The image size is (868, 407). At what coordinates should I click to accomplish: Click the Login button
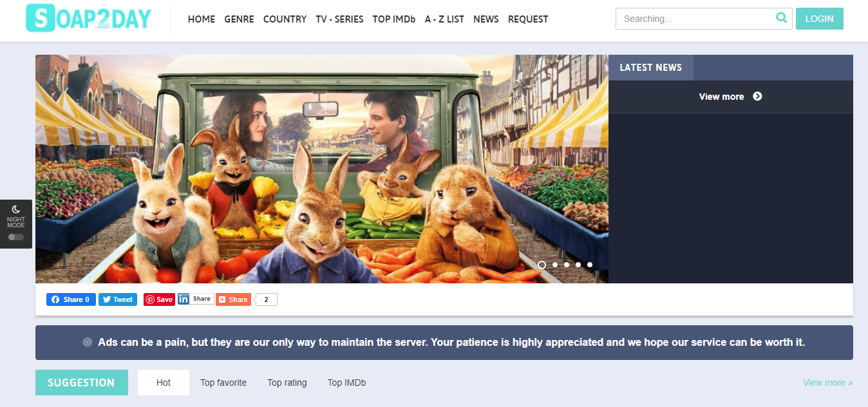820,19
